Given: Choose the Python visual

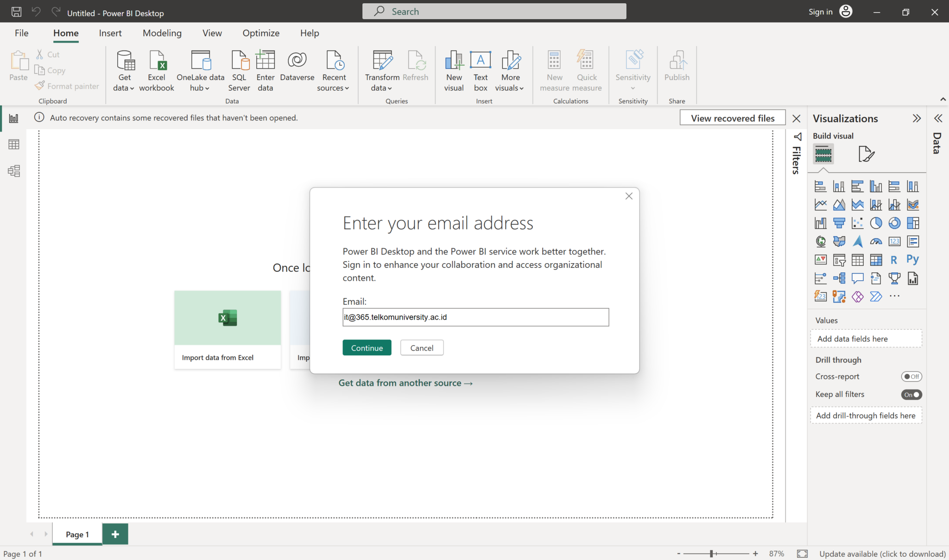Looking at the screenshot, I should 913,260.
